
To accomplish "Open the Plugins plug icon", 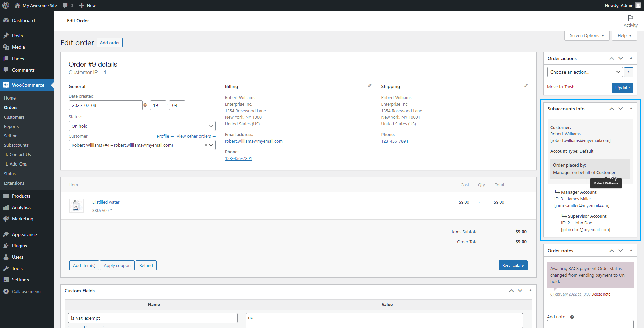I will pyautogui.click(x=6, y=246).
